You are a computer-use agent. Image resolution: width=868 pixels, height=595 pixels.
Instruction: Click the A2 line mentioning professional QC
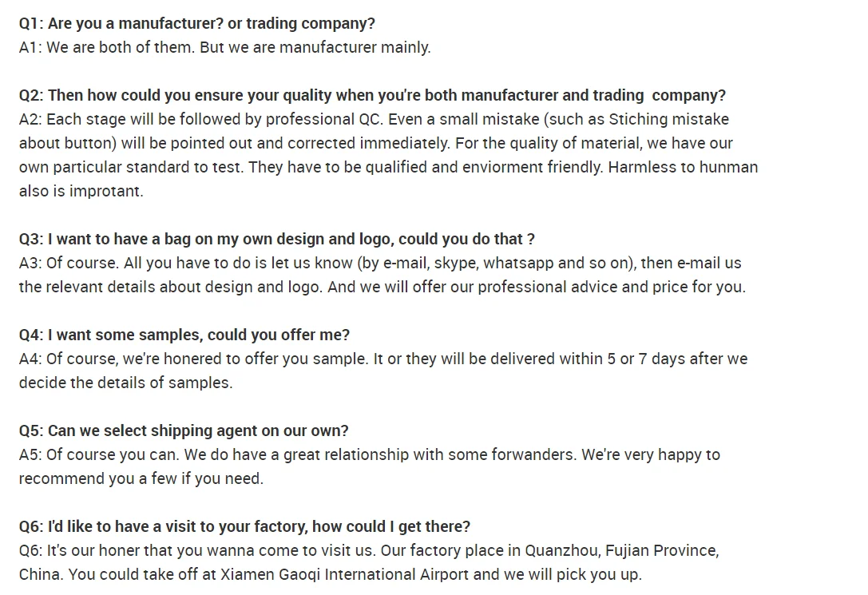click(x=374, y=119)
